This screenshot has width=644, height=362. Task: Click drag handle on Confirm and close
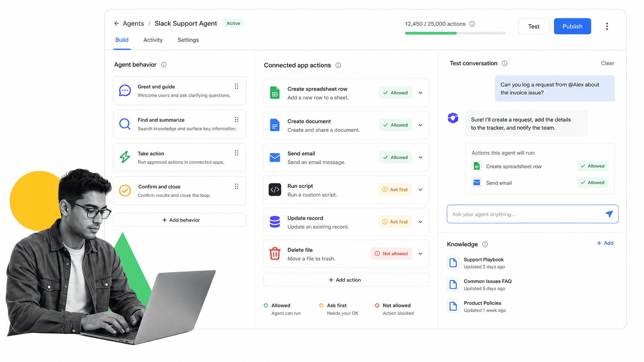(236, 186)
